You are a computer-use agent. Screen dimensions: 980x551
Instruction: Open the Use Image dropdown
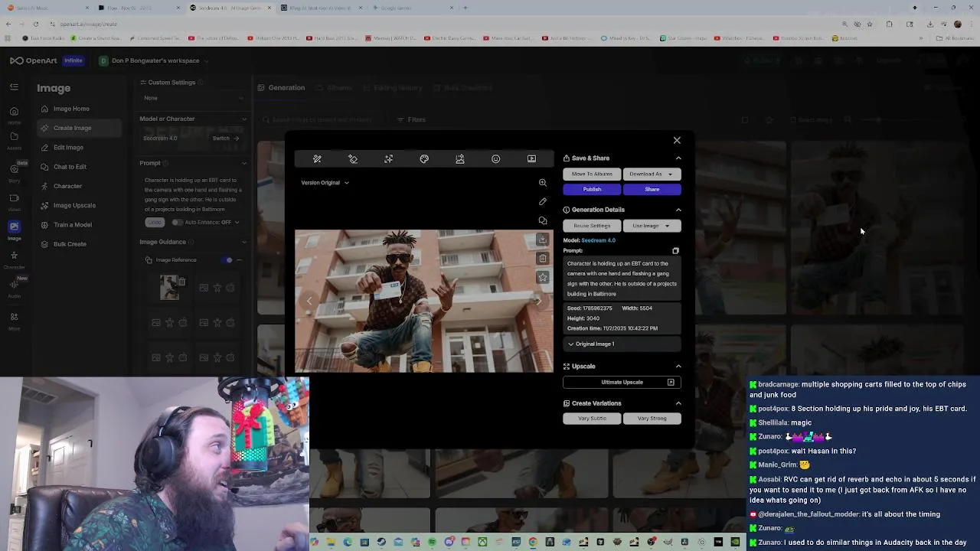[x=652, y=226]
